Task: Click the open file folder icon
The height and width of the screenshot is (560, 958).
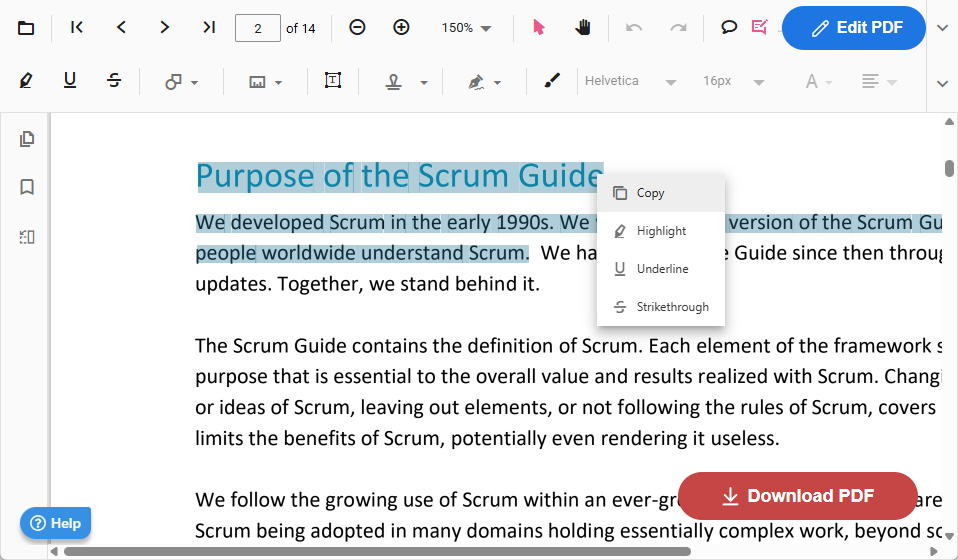Action: (x=26, y=28)
